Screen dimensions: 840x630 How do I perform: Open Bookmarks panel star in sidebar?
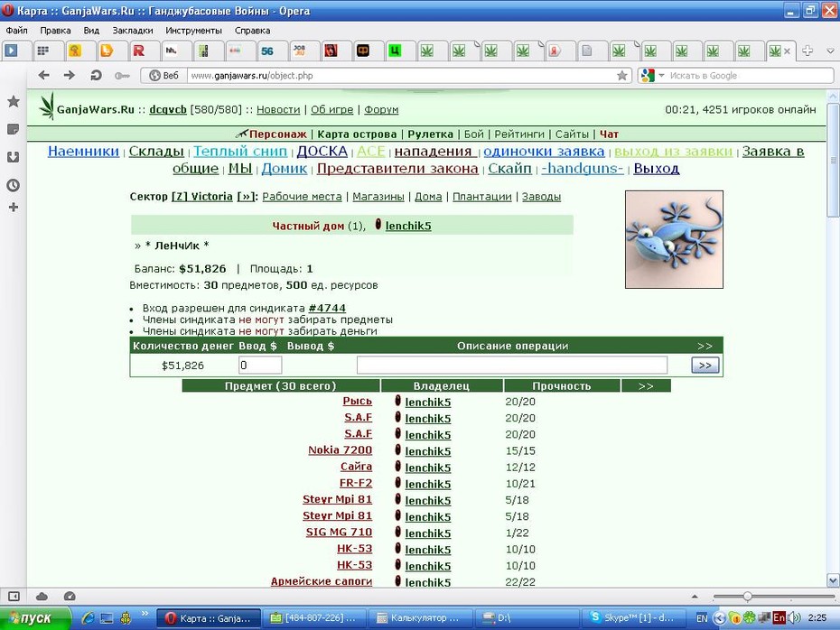point(14,102)
